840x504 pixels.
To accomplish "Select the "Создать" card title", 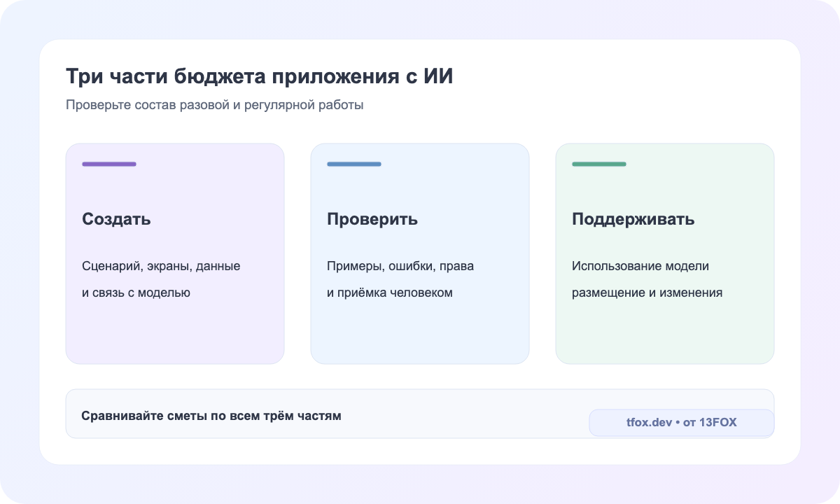I will click(x=116, y=219).
